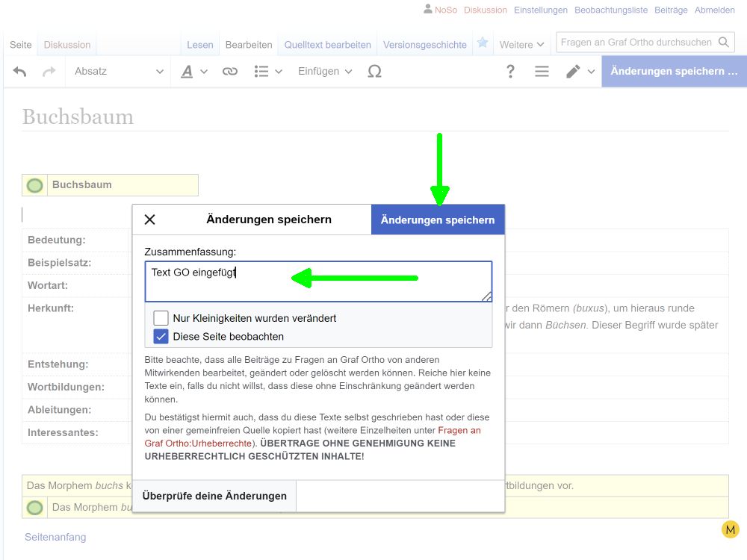This screenshot has height=560, width=747.
Task: Check 'Nur Kleinigkeiten wurden verändert' box
Action: click(161, 318)
